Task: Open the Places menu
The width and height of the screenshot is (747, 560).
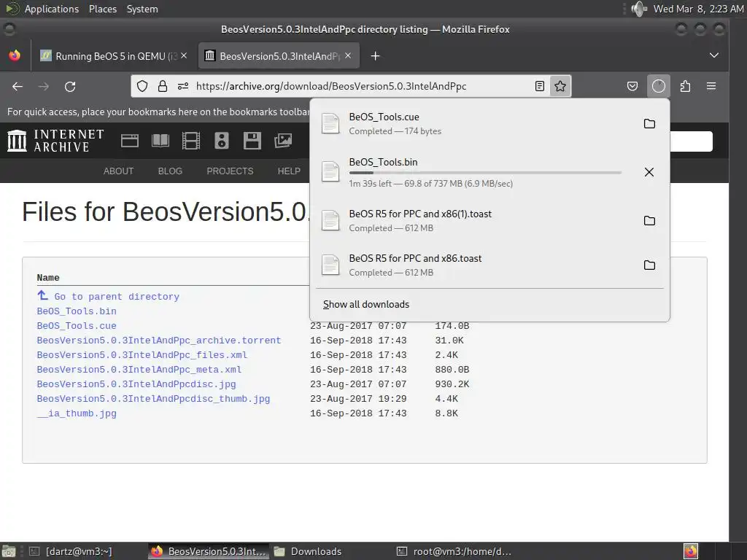Action: pyautogui.click(x=102, y=9)
